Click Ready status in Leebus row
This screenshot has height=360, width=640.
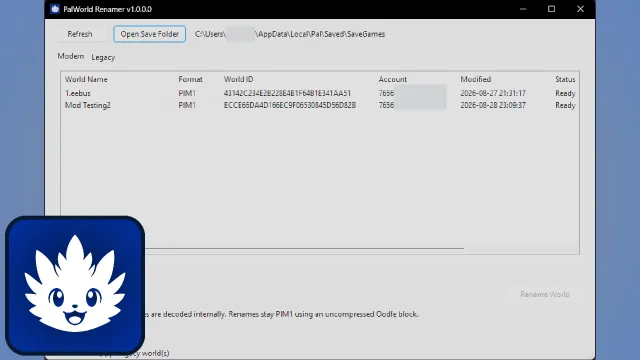click(x=565, y=93)
